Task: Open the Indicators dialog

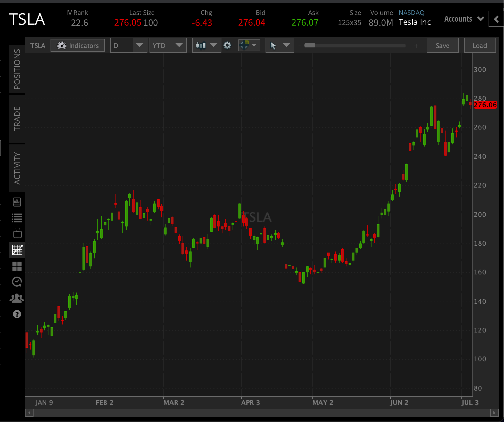Action: point(77,45)
